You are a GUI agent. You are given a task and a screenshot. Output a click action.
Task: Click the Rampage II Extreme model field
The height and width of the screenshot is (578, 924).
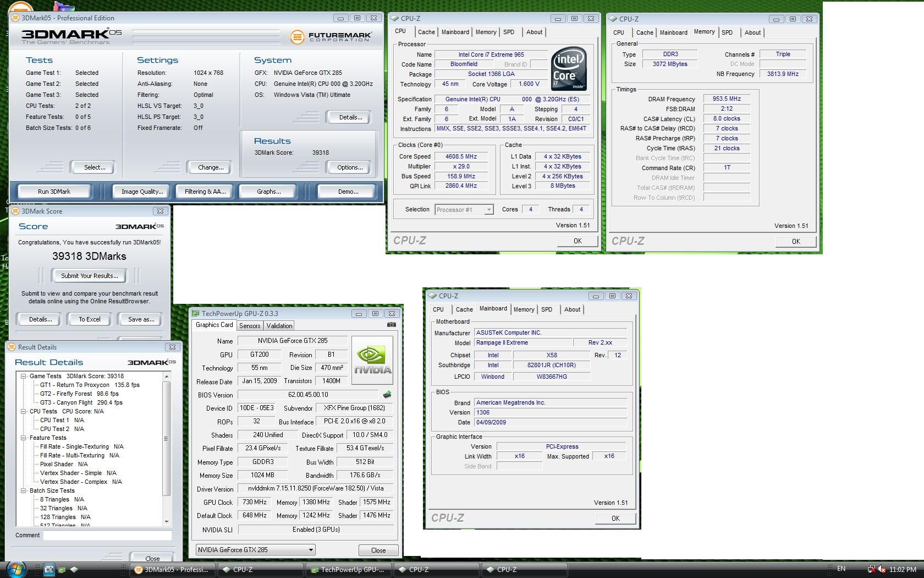tap(522, 342)
